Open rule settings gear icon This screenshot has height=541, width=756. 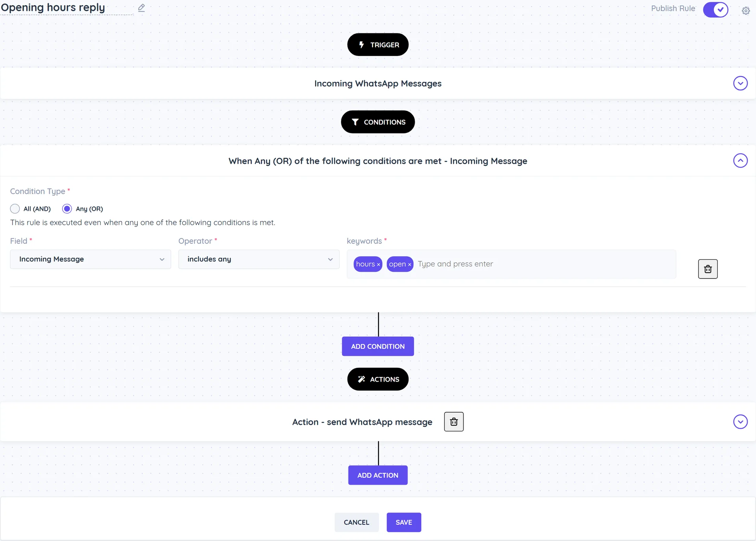click(x=746, y=11)
